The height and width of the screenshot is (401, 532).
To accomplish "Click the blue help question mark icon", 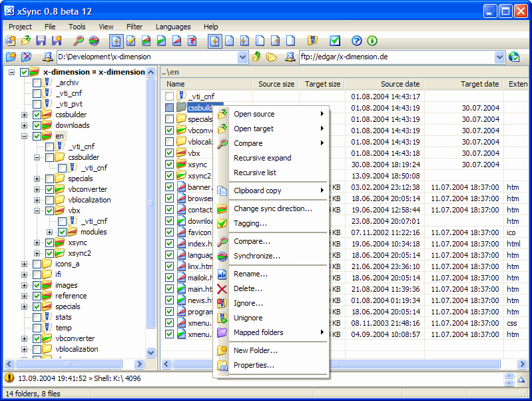I will 357,41.
